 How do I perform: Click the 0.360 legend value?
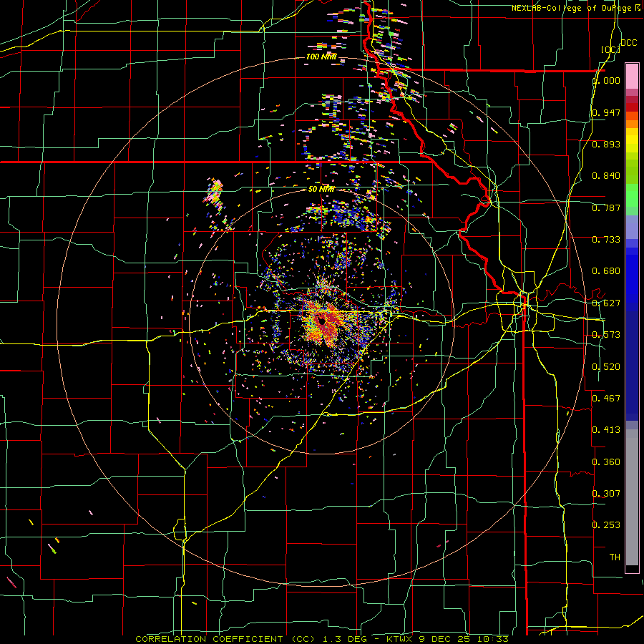606,462
